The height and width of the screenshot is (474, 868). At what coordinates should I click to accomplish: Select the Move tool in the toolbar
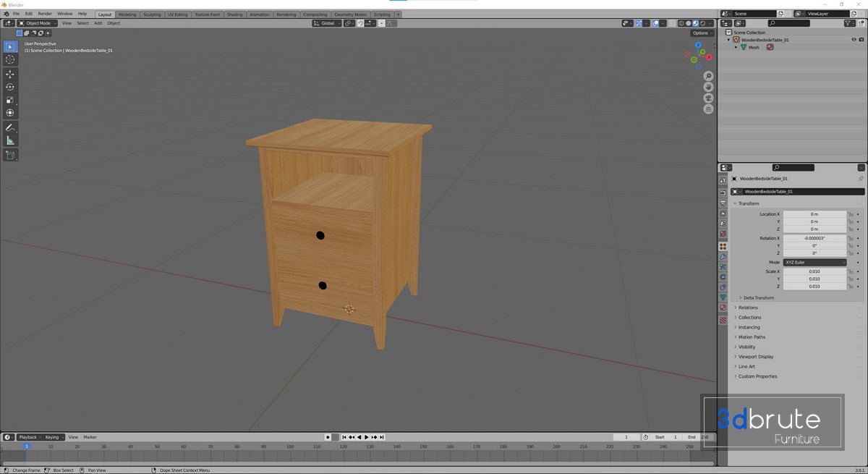(10, 74)
